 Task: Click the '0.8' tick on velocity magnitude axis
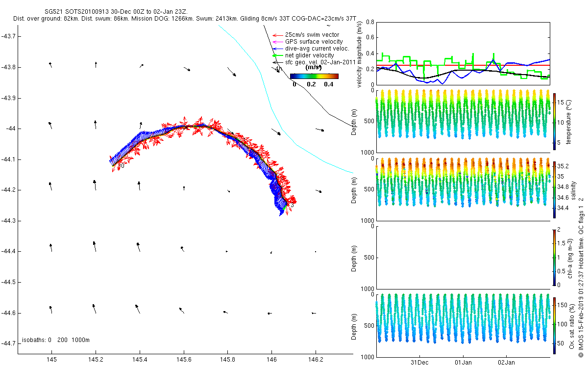(370, 23)
